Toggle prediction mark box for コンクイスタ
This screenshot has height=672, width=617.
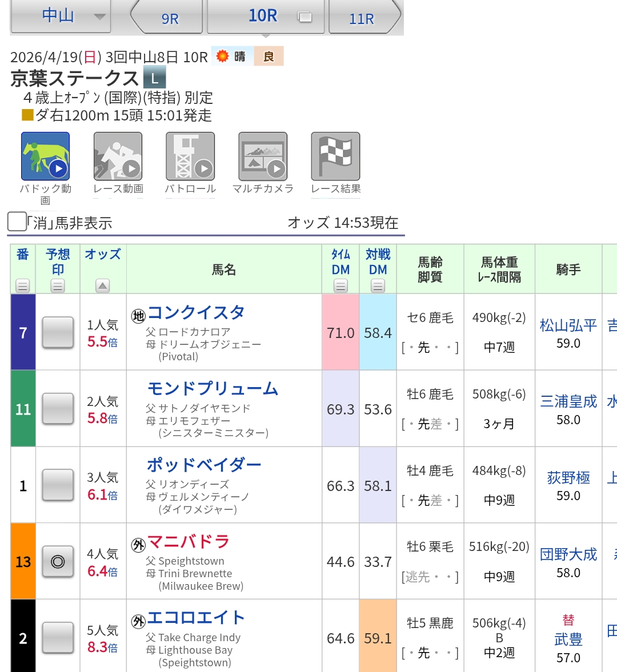[x=58, y=332]
